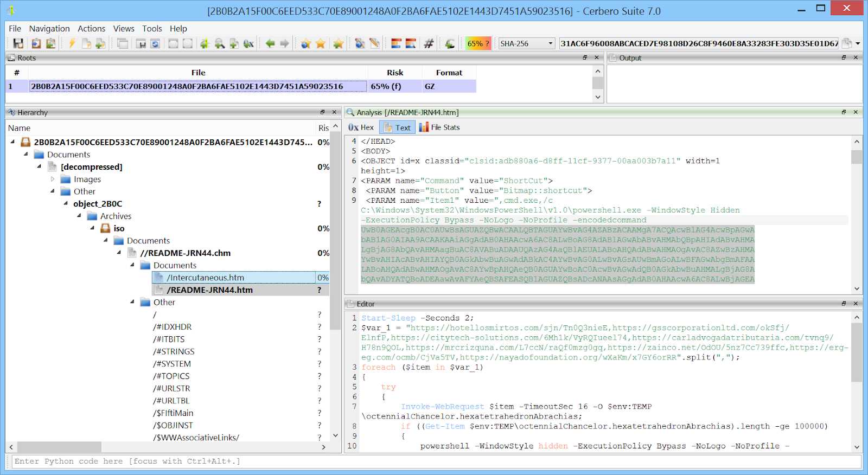Viewport: 868px width, 475px height.
Task: Open the dropdown arrow next to the copy icon
Action: tap(858, 43)
